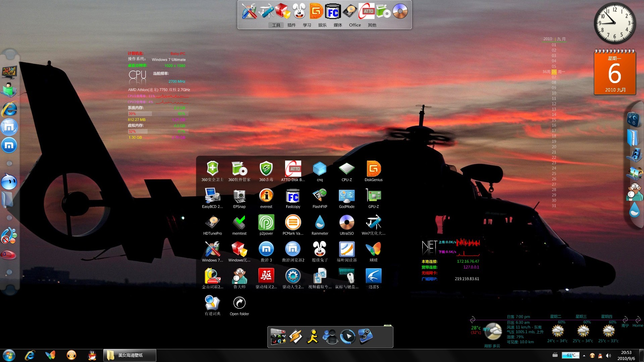This screenshot has height=362, width=644.
Task: Click the water drop icon in right sidebar
Action: [x=634, y=210]
